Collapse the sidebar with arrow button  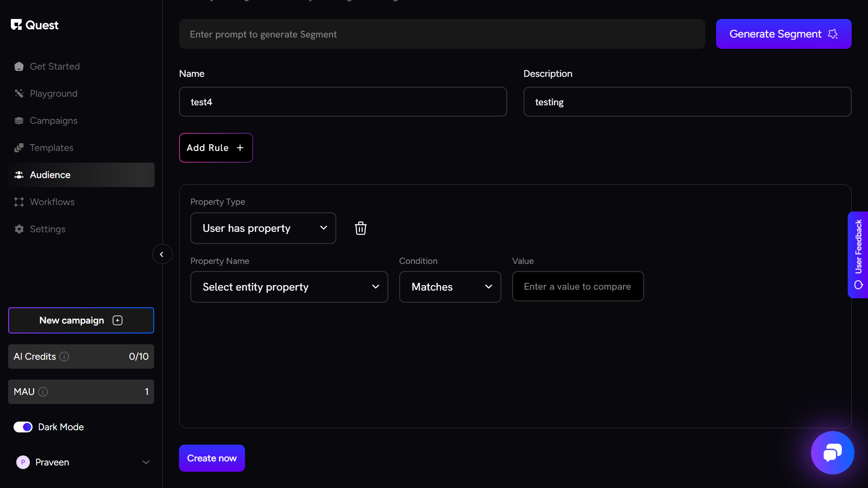coord(162,254)
